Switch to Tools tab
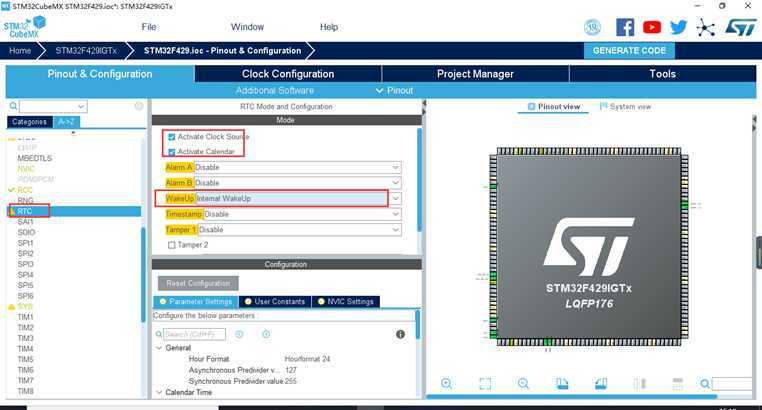Image resolution: width=762 pixels, height=410 pixels. click(663, 74)
